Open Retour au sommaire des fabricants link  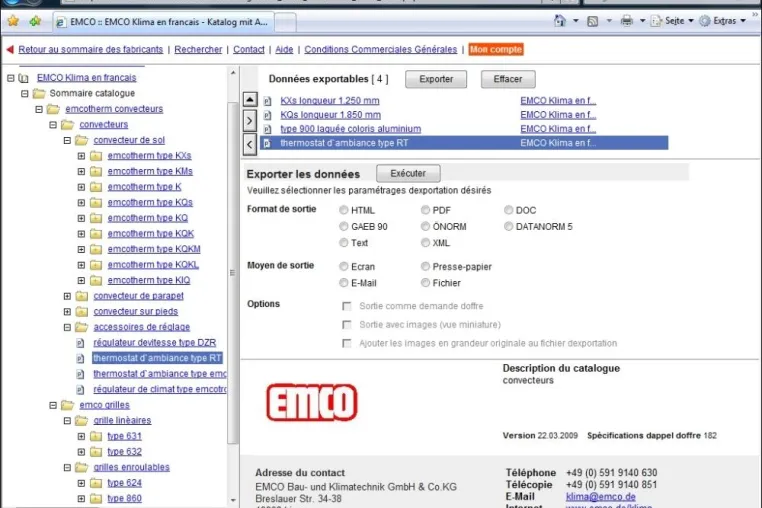[90, 49]
